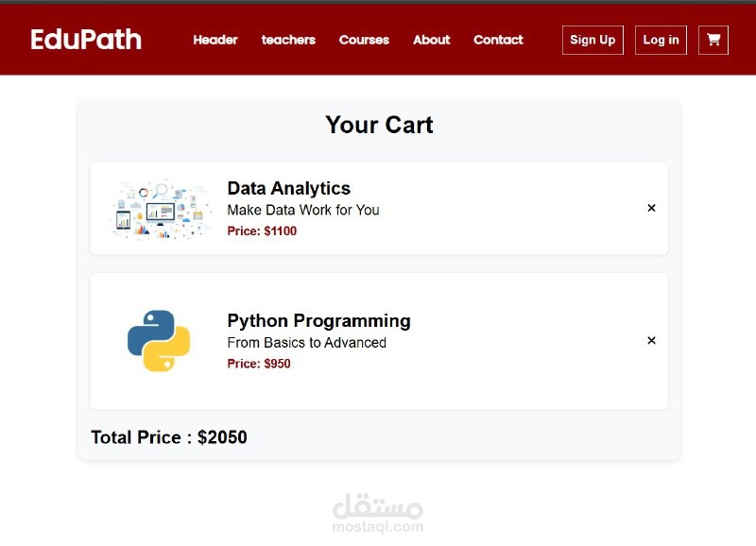This screenshot has height=546, width=756.
Task: Click the Your Cart heading
Action: coord(379,125)
